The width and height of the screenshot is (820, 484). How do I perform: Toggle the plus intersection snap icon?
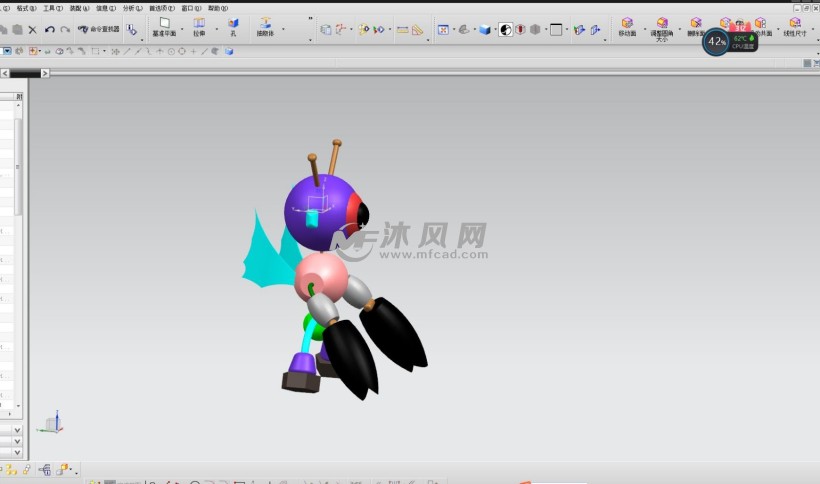pos(193,51)
